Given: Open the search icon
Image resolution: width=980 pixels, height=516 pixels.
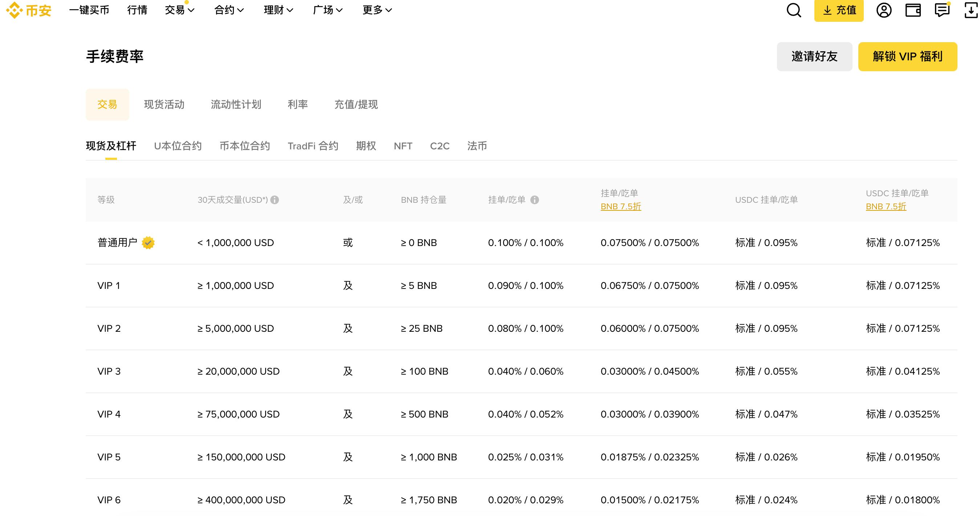Looking at the screenshot, I should coord(794,10).
